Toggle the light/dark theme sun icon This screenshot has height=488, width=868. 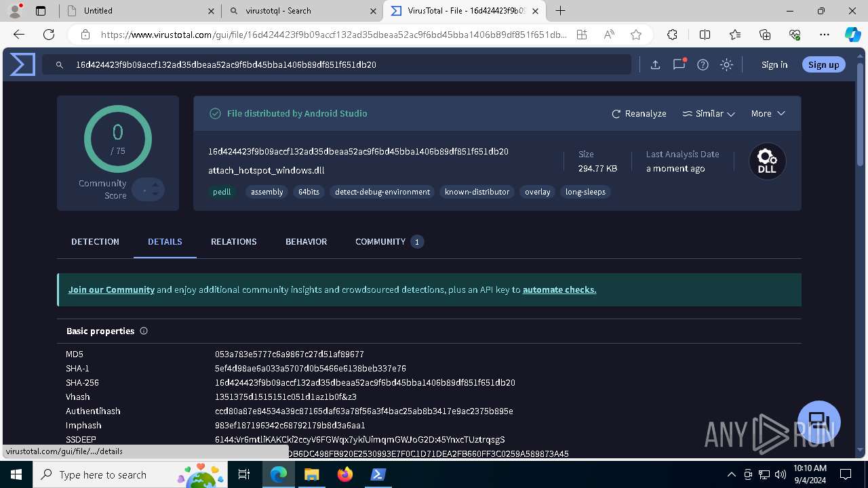pyautogui.click(x=727, y=65)
